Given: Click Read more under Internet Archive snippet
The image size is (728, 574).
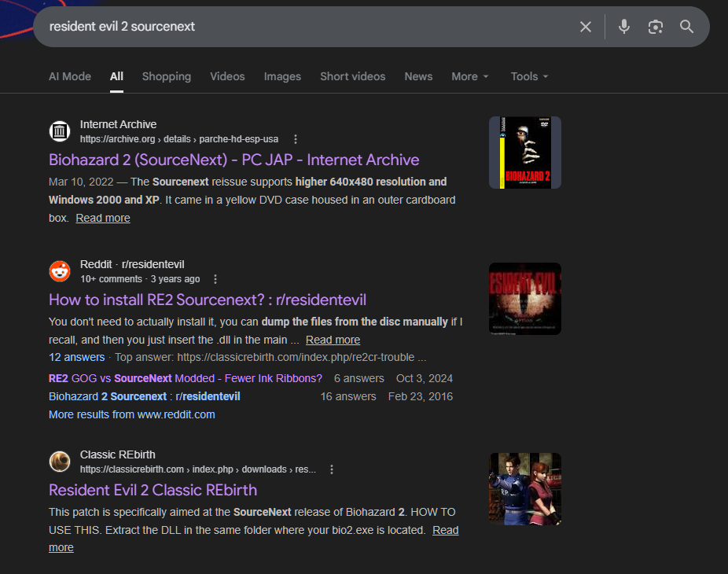Looking at the screenshot, I should [103, 219].
